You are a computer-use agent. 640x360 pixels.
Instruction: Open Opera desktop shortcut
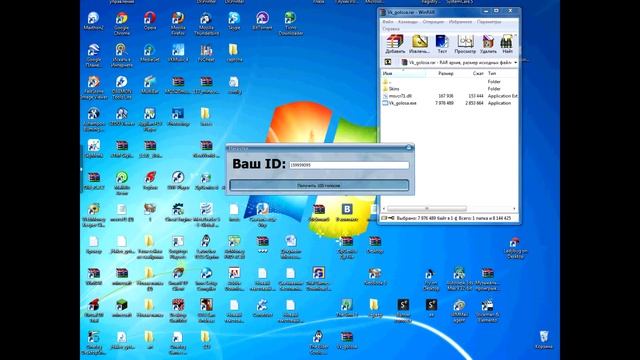tap(150, 21)
